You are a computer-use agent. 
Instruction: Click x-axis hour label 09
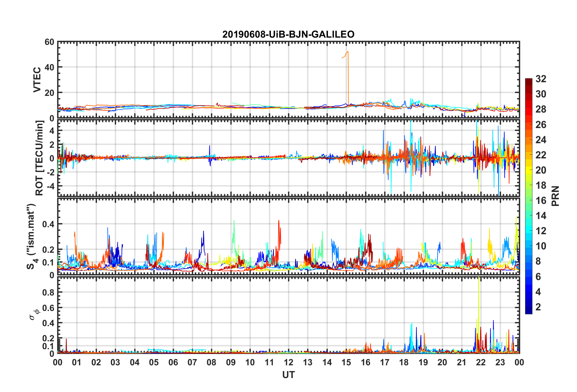[231, 362]
